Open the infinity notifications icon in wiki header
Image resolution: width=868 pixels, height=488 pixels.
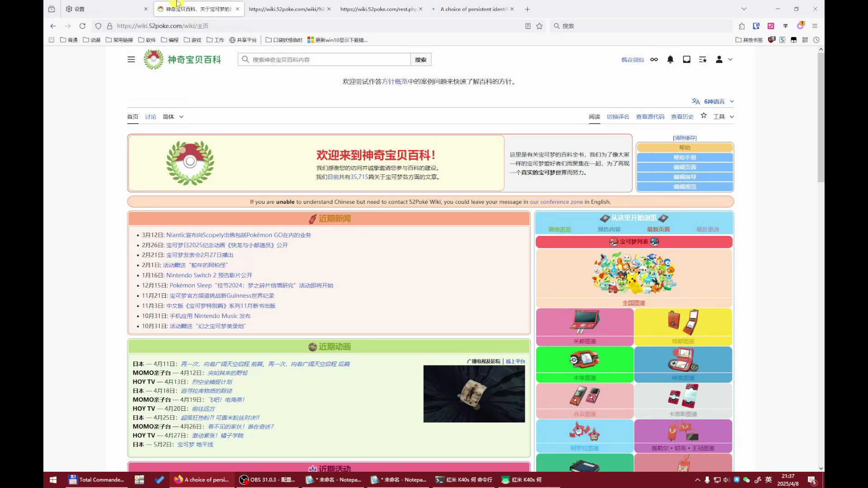(654, 60)
